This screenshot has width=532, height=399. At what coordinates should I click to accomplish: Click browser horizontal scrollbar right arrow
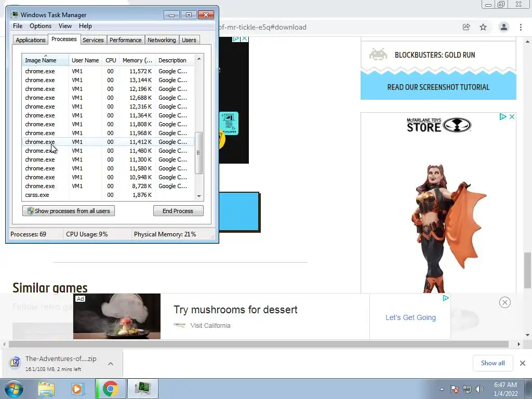tap(519, 344)
